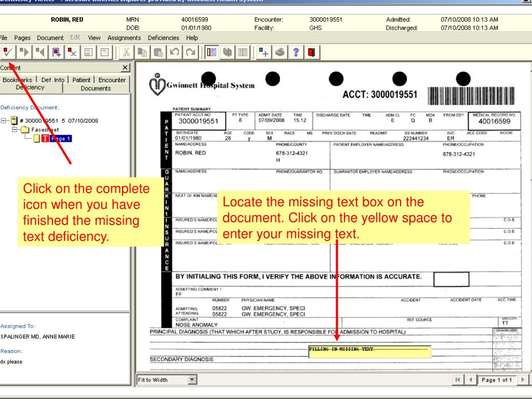
Task: Close the Content panel
Action: (125, 68)
